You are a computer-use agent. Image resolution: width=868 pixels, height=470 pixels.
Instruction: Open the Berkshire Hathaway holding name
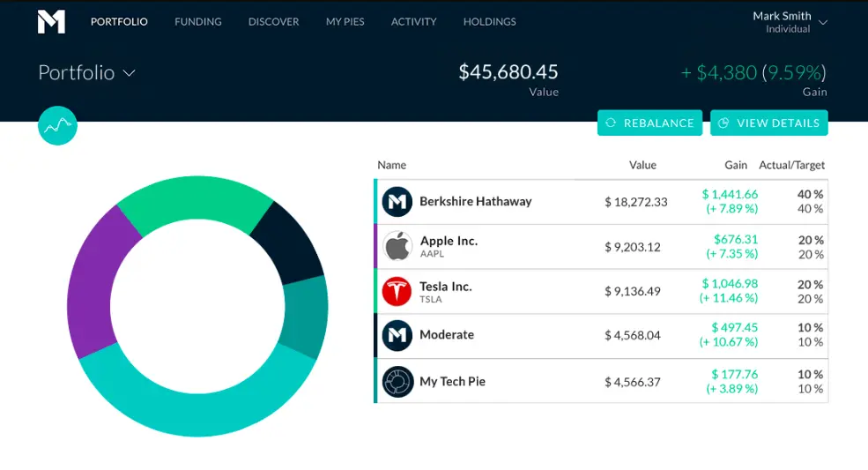(x=476, y=201)
